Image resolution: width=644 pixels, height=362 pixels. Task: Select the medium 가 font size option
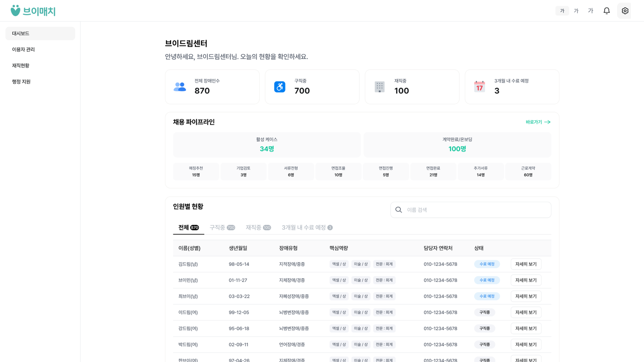tap(576, 11)
